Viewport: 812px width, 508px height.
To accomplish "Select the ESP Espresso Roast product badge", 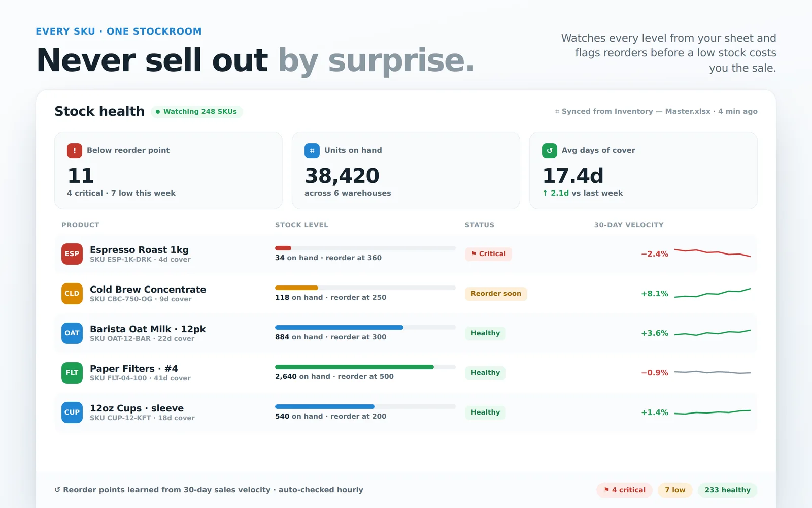I will tap(72, 254).
